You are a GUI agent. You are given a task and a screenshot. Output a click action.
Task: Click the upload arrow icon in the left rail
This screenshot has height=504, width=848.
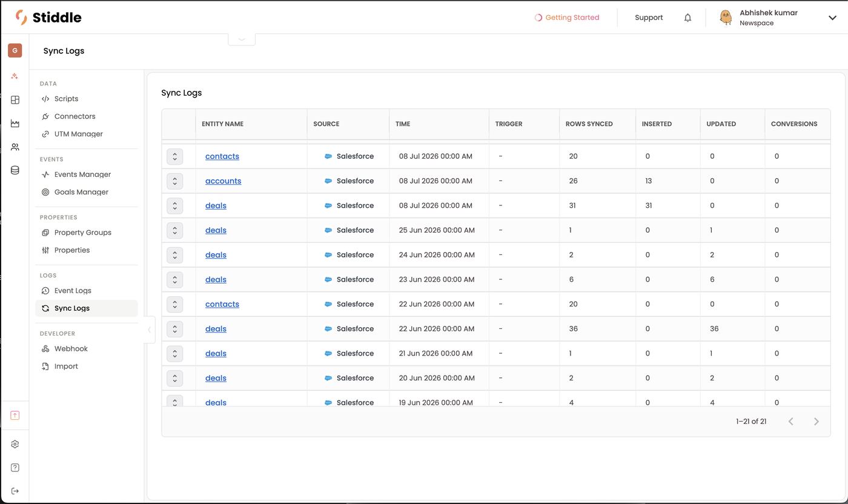tap(15, 415)
